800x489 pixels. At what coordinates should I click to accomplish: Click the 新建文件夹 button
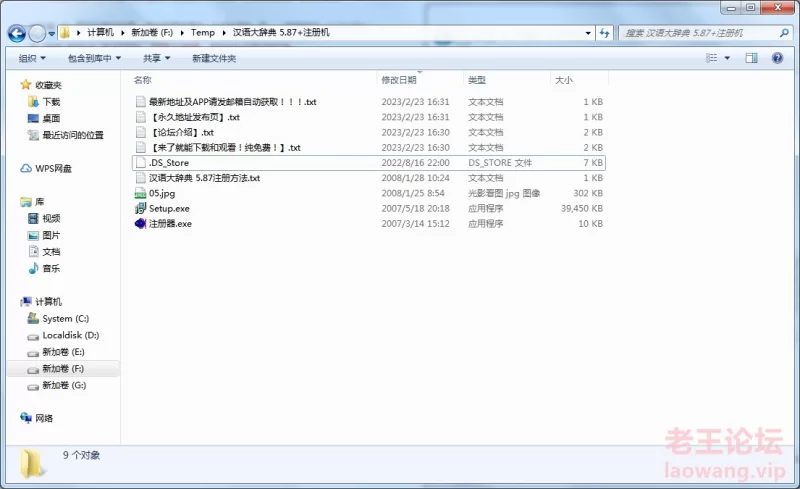point(214,58)
